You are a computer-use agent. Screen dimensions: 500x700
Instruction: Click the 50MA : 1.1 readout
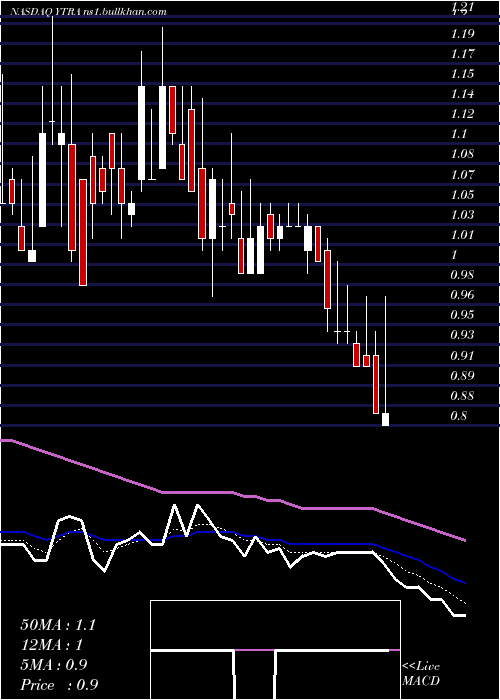pyautogui.click(x=58, y=625)
